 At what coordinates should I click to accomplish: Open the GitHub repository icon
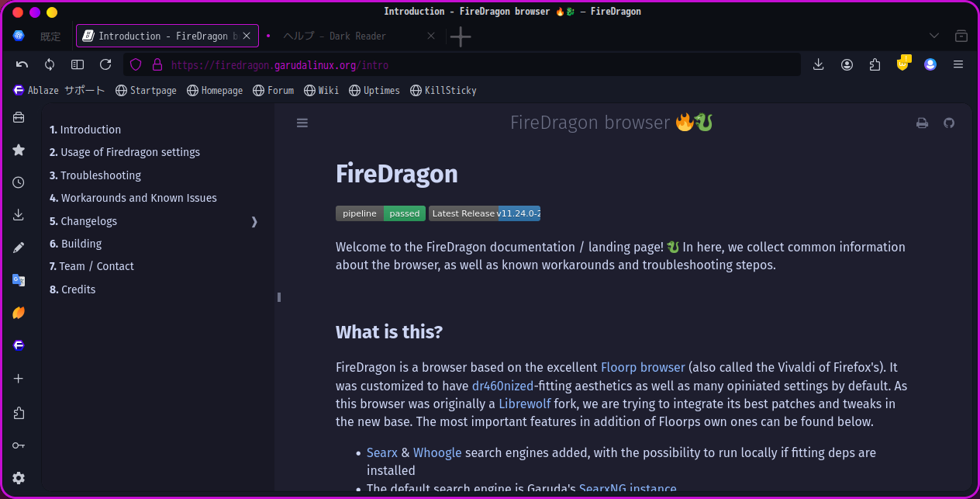tap(949, 123)
